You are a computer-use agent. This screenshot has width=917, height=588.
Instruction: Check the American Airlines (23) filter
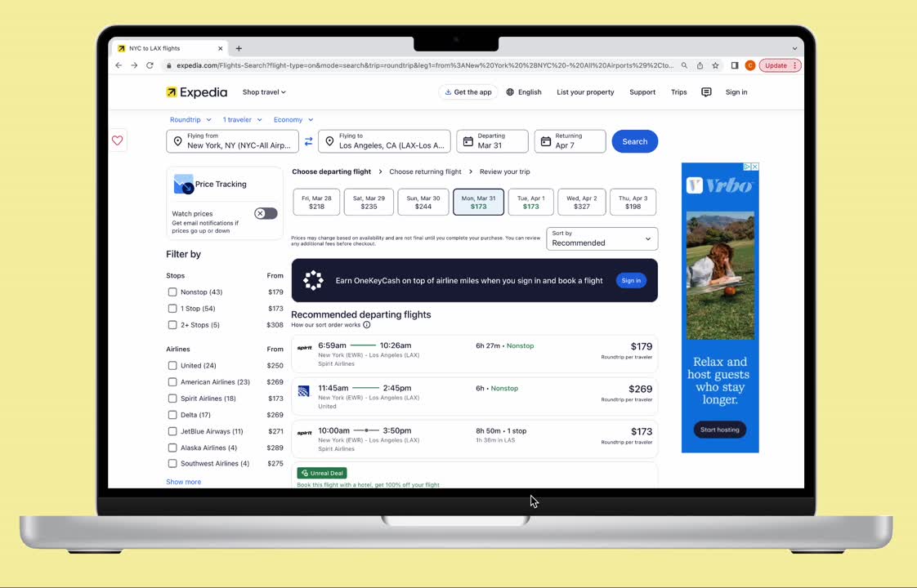click(x=172, y=382)
